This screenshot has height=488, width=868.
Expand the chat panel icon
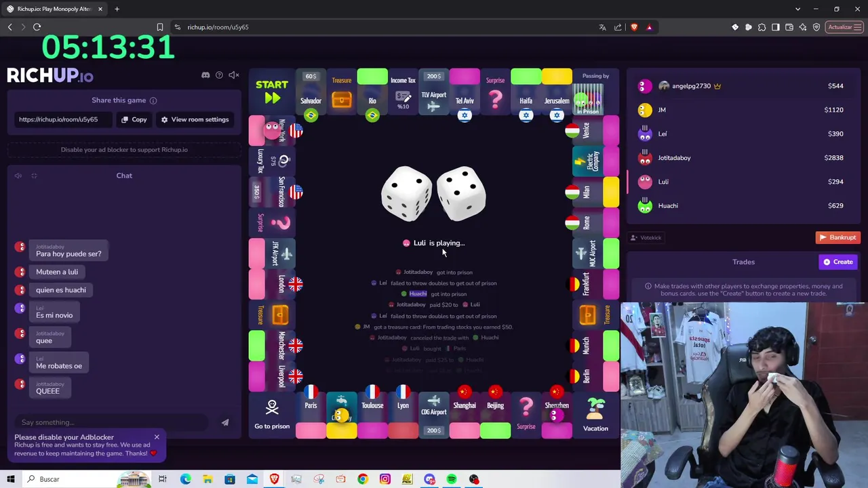click(x=34, y=176)
